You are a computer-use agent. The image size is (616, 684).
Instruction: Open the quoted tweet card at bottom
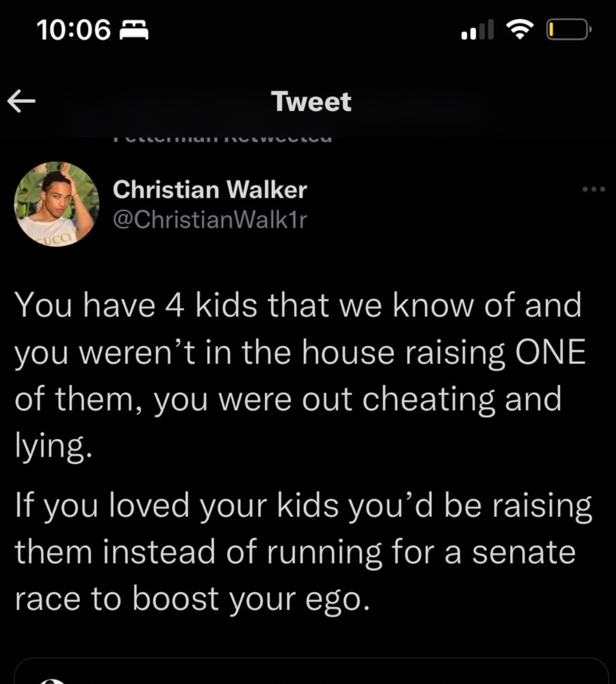click(310, 673)
